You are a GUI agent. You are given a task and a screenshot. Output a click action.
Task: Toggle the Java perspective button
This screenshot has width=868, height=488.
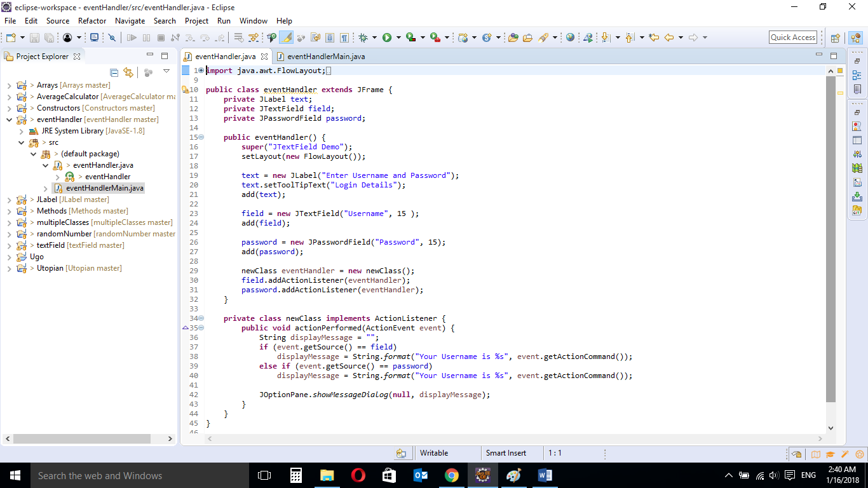(x=855, y=38)
